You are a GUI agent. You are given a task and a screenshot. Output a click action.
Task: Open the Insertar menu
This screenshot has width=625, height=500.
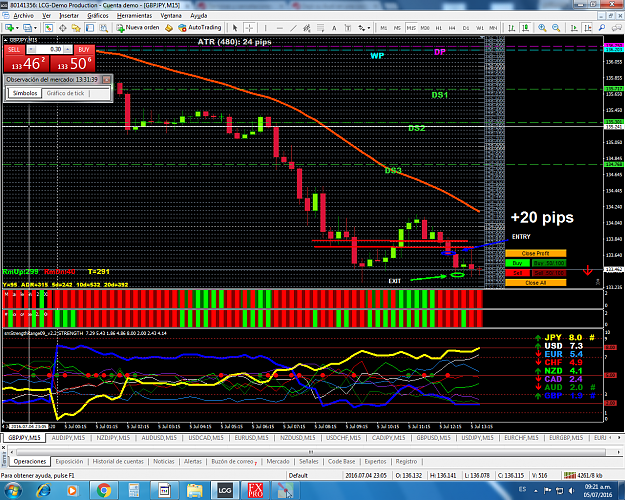coord(69,16)
